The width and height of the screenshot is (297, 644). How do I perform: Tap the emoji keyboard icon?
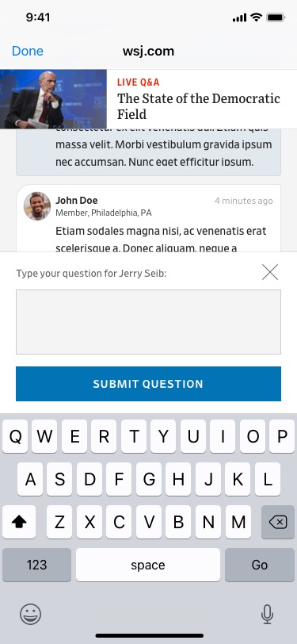[31, 615]
